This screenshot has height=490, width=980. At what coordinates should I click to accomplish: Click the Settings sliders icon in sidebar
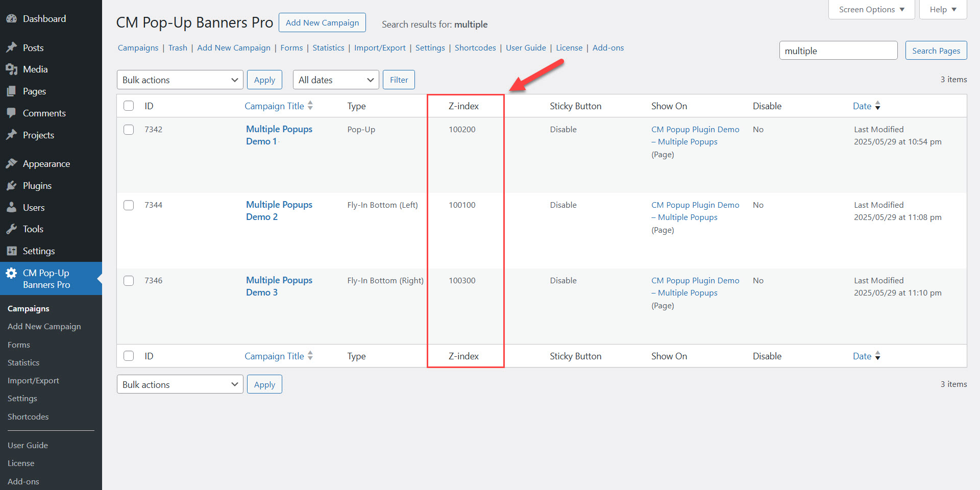pos(11,251)
